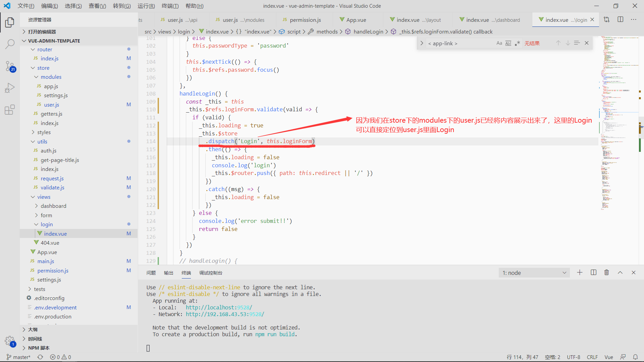Screen dimensions: 644x362
Task: Expand the dashboard folder in views
Action: click(53, 206)
